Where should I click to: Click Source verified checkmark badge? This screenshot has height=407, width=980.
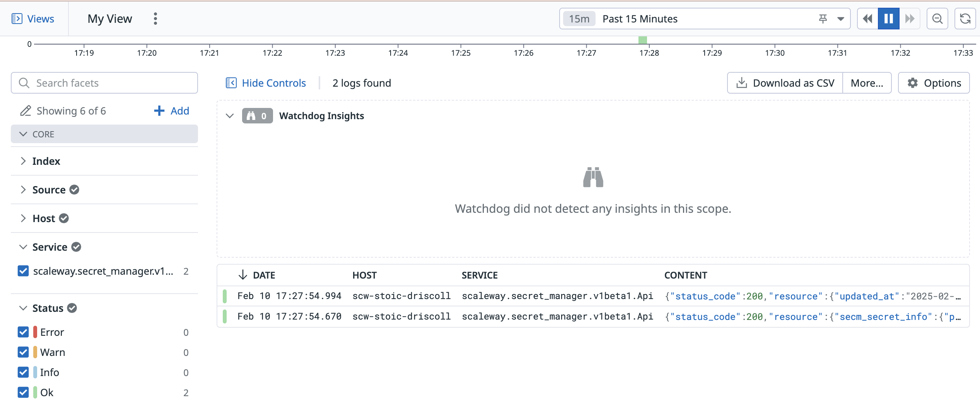pyautogui.click(x=74, y=190)
